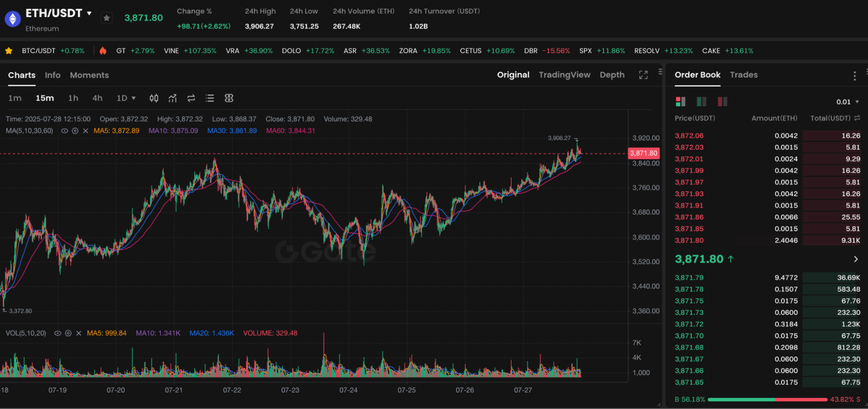Remove the VOL indicator with X
This screenshot has height=409, width=868.
coord(79,333)
